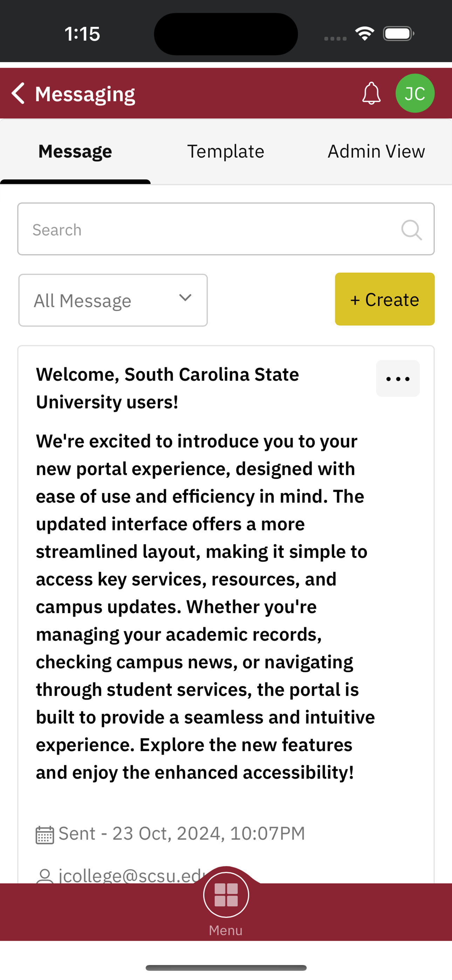Switch to the Template tab
The image size is (452, 980).
click(x=226, y=151)
